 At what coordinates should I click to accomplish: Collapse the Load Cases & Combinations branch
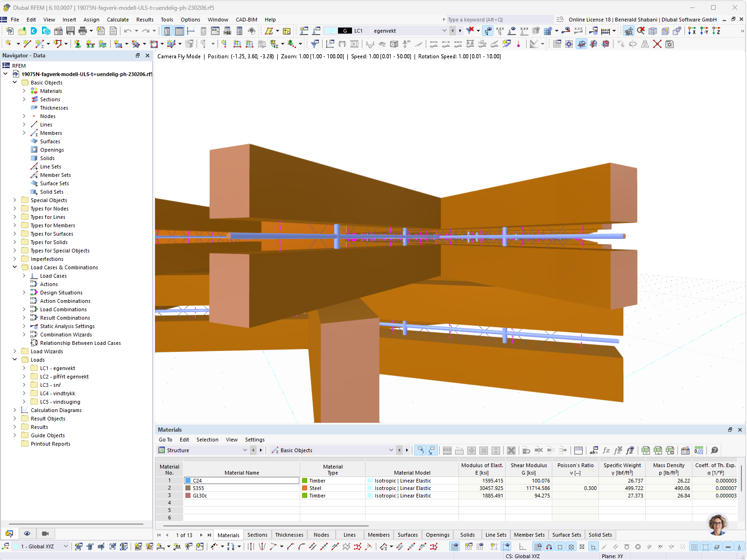pyautogui.click(x=14, y=267)
